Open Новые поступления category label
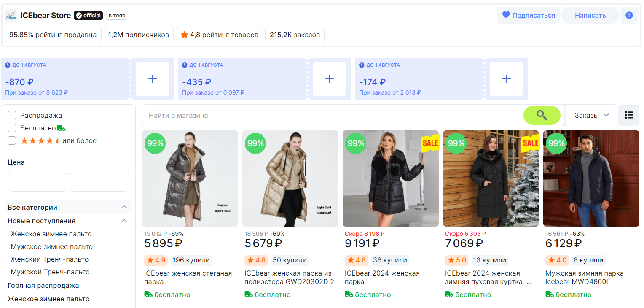644x308 pixels. click(x=42, y=221)
